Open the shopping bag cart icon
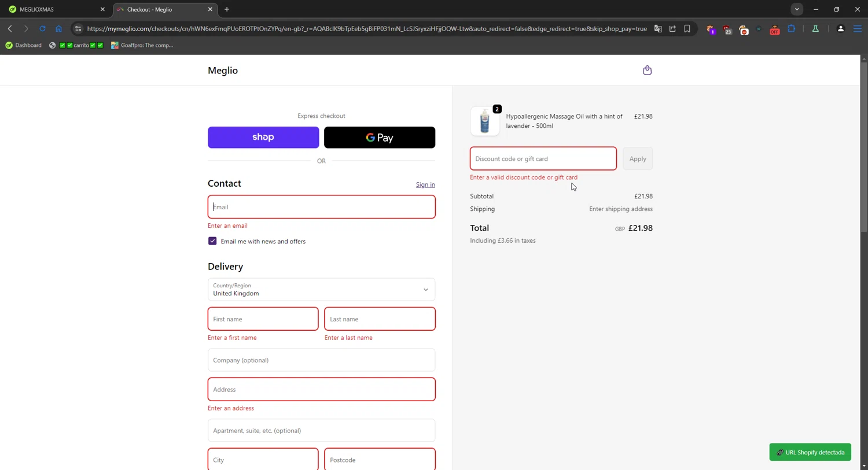Viewport: 868px width, 470px height. [x=647, y=71]
